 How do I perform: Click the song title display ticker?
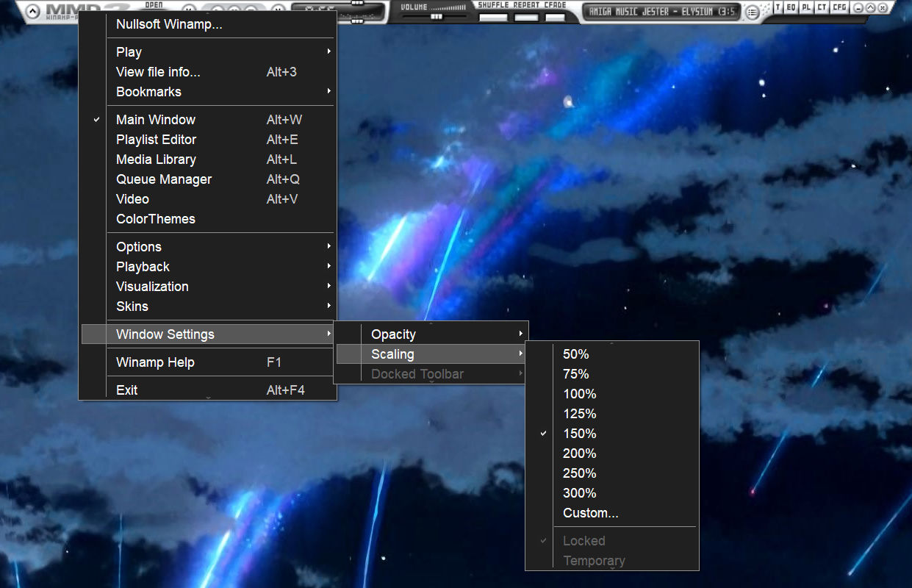(x=660, y=12)
